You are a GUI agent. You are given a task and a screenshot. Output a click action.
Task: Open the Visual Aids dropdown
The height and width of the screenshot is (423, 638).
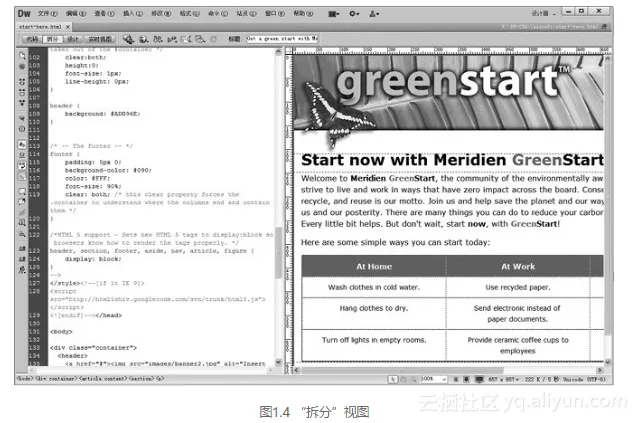point(200,39)
